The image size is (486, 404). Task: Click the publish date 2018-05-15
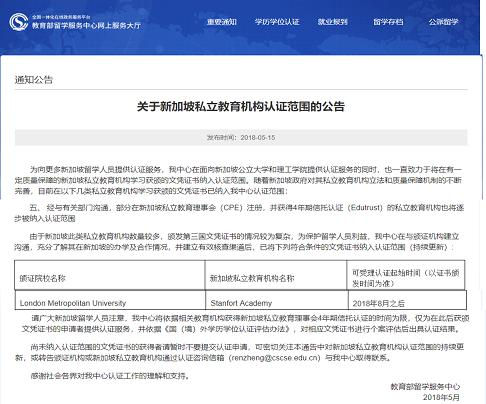[258, 138]
